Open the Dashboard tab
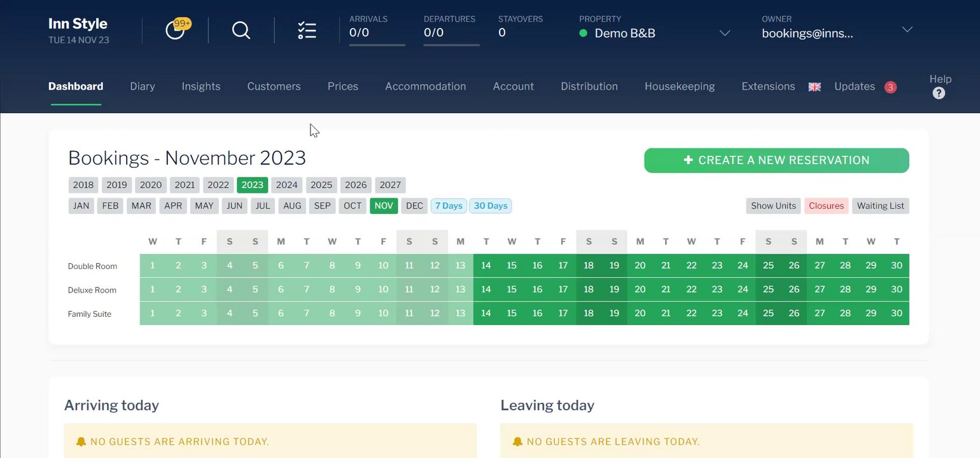The height and width of the screenshot is (458, 980). tap(76, 87)
